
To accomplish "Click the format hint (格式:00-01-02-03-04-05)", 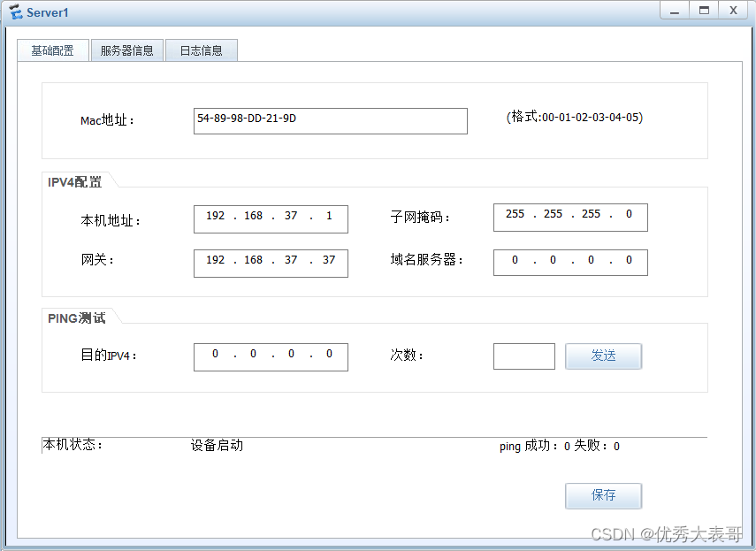I will [x=574, y=117].
